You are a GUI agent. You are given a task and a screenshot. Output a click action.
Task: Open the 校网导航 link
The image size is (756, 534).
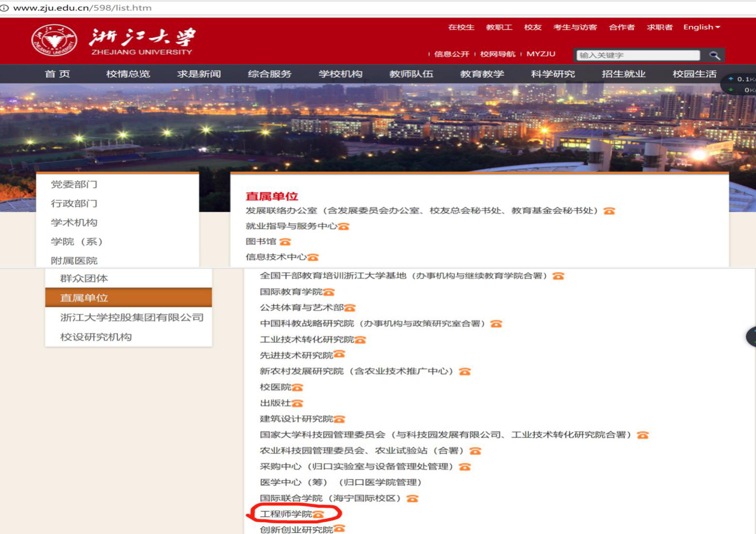[498, 54]
